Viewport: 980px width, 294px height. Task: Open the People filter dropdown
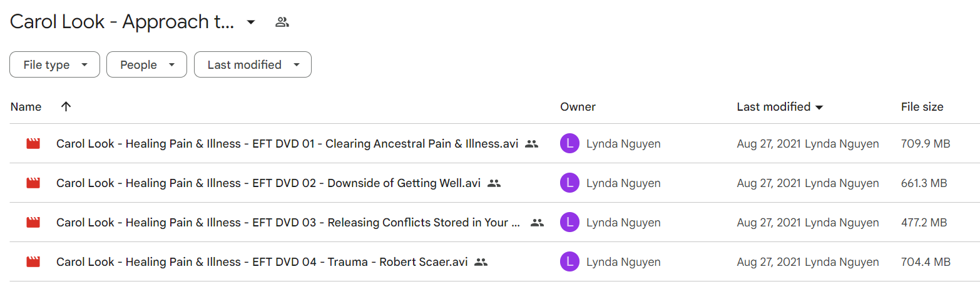(x=146, y=64)
